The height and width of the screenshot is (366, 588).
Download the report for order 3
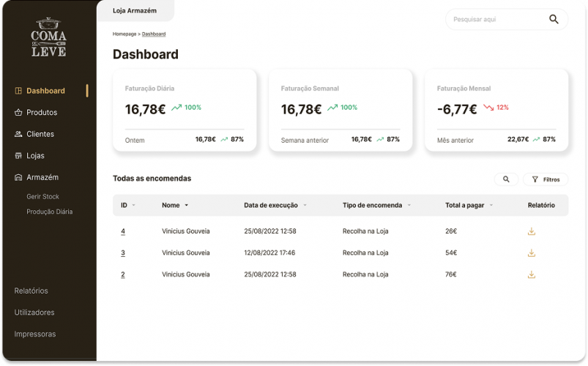click(532, 253)
